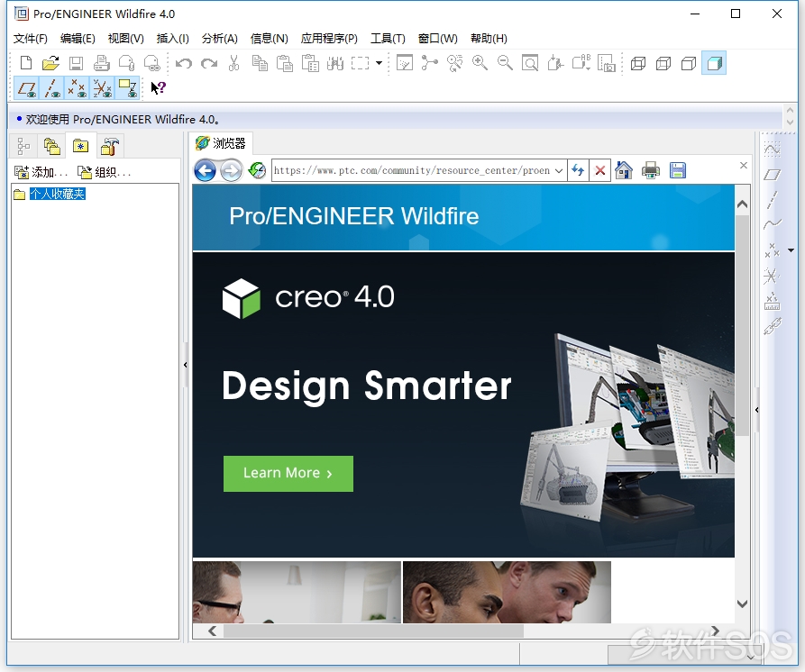Collapse the right toolbar with the sash arrow
The image size is (805, 672).
(756, 409)
